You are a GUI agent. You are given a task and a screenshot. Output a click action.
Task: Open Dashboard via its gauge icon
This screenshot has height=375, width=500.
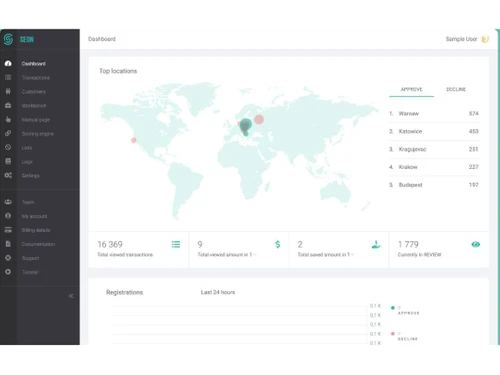[x=8, y=63]
